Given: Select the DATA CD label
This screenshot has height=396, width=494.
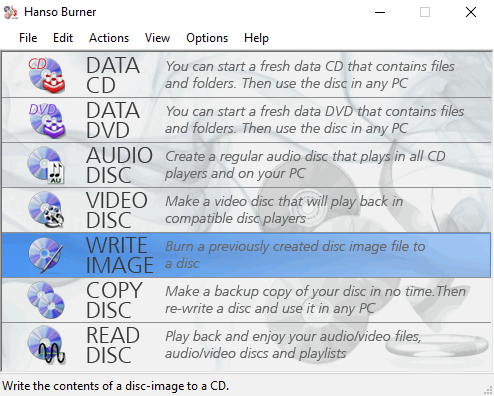Looking at the screenshot, I should coord(113,75).
